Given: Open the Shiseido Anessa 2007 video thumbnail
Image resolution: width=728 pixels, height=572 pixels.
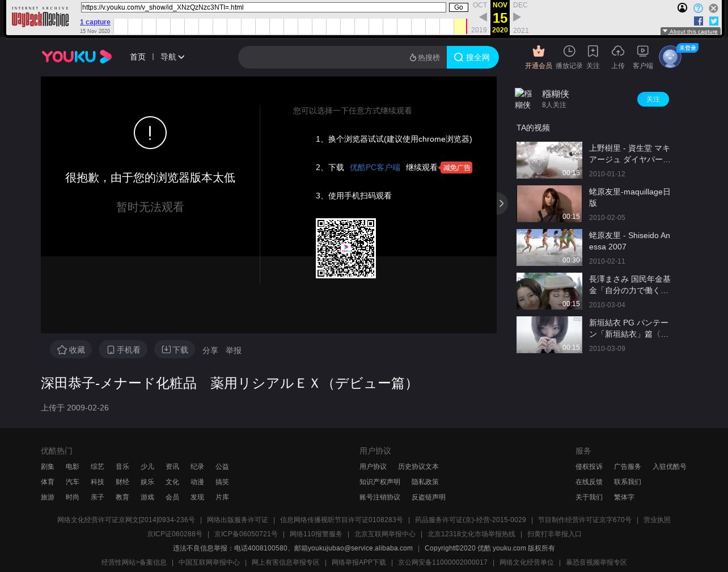Looking at the screenshot, I should pyautogui.click(x=549, y=248).
